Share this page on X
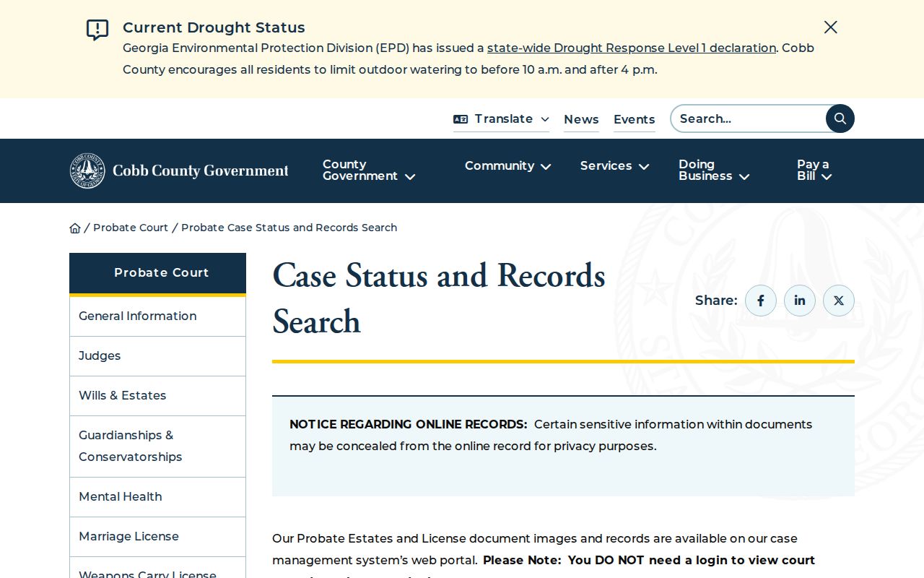This screenshot has width=924, height=578. coord(839,301)
